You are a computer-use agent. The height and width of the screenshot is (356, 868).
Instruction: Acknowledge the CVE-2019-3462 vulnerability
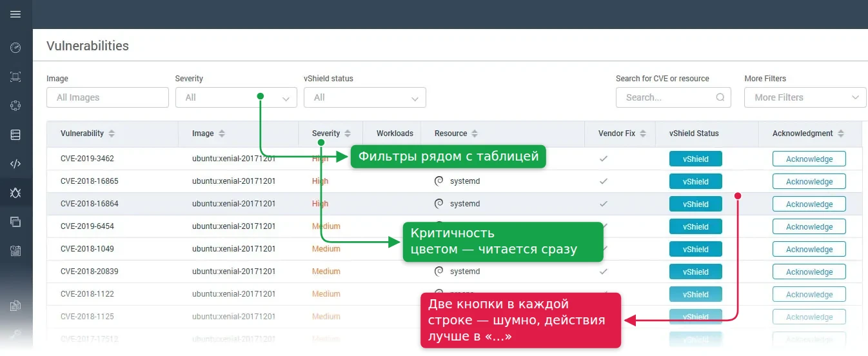809,159
